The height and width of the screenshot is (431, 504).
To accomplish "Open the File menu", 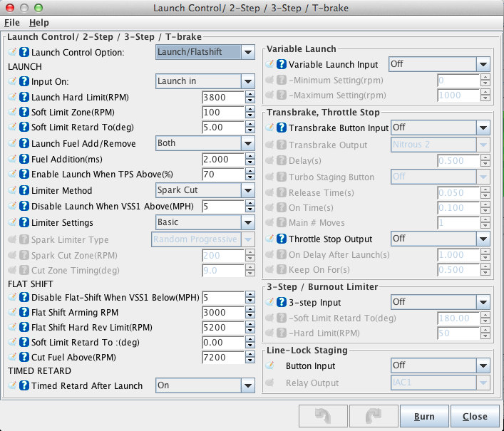I will (x=12, y=23).
